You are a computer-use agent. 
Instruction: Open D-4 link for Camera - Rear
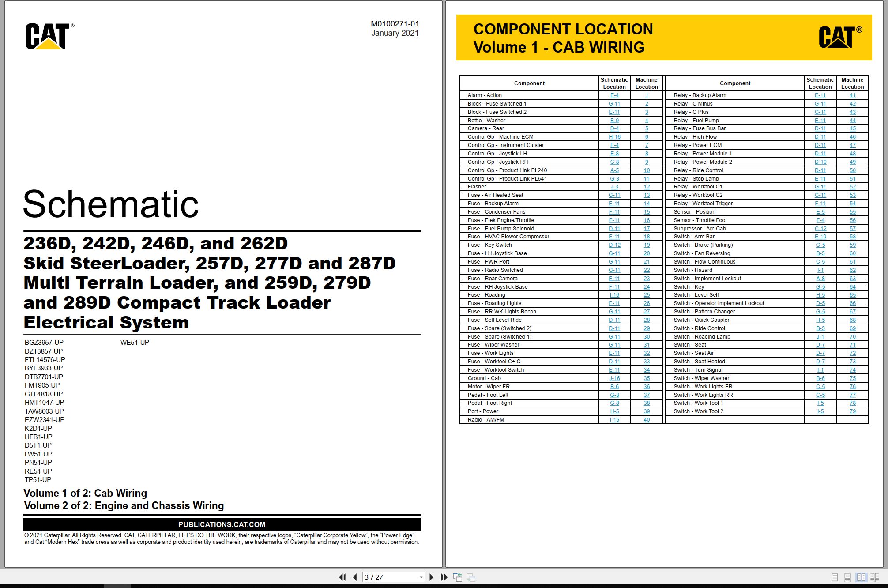[x=614, y=128]
